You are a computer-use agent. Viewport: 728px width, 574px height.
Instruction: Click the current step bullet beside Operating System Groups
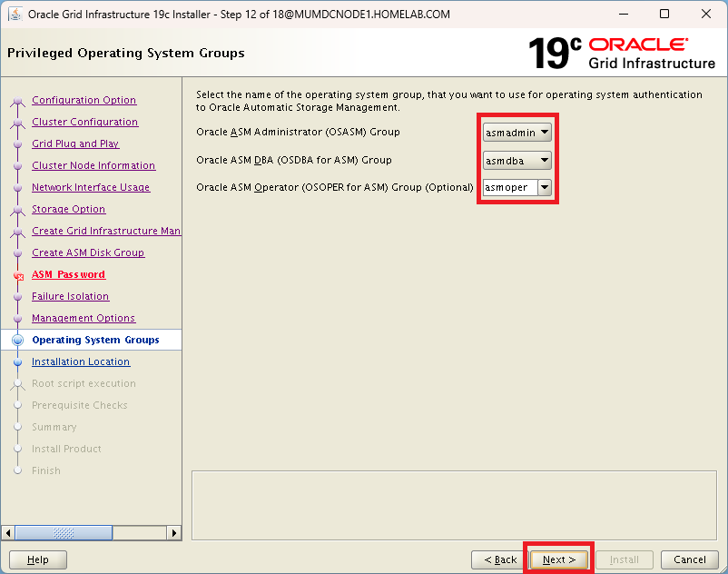[x=17, y=341]
